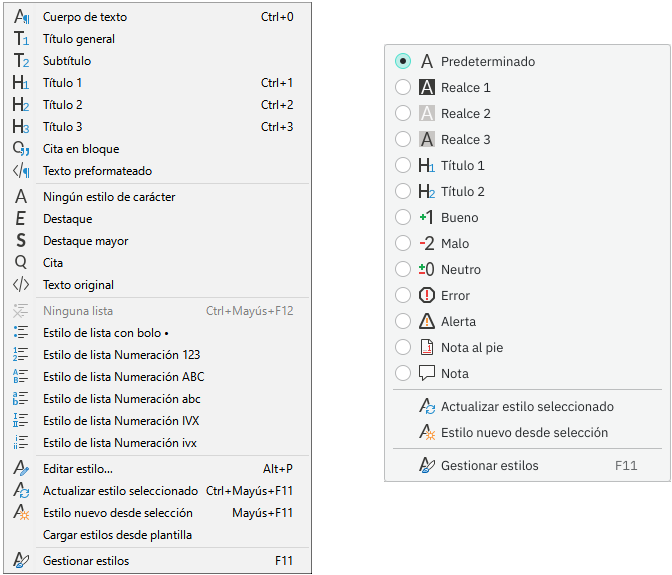Click the H1 icon in left menu
The height and width of the screenshot is (575, 672).
[21, 83]
